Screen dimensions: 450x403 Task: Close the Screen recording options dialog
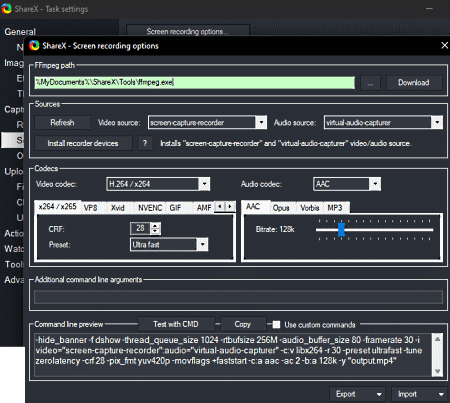444,46
